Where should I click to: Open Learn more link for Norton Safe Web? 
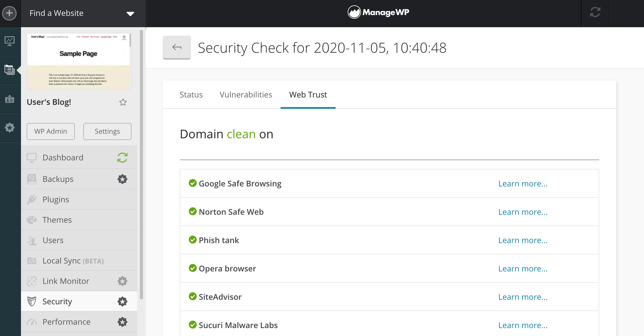(523, 212)
